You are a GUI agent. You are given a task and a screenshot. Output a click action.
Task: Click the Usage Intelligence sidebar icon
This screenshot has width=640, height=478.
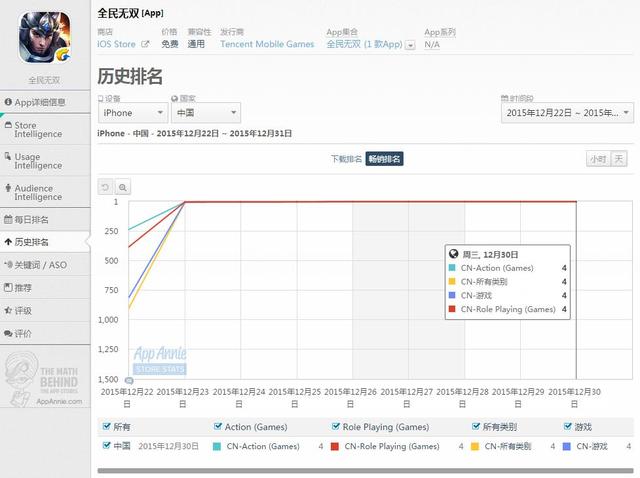8,157
